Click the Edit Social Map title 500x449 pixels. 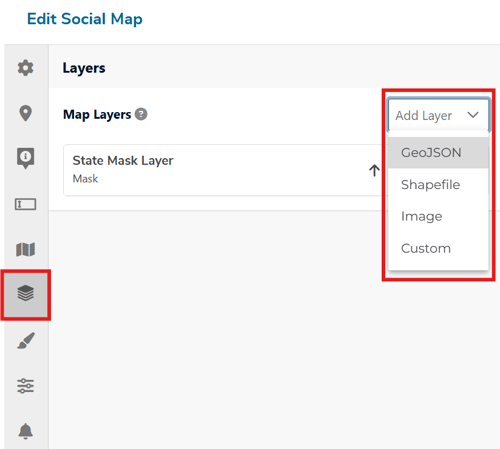pyautogui.click(x=85, y=19)
